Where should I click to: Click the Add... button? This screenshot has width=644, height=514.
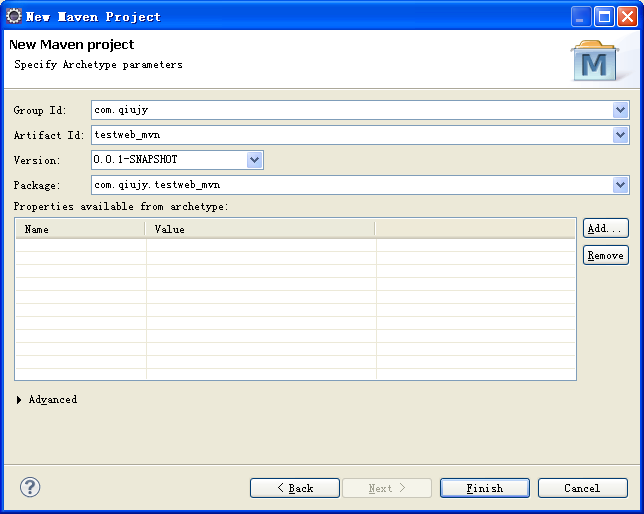pyautogui.click(x=606, y=228)
